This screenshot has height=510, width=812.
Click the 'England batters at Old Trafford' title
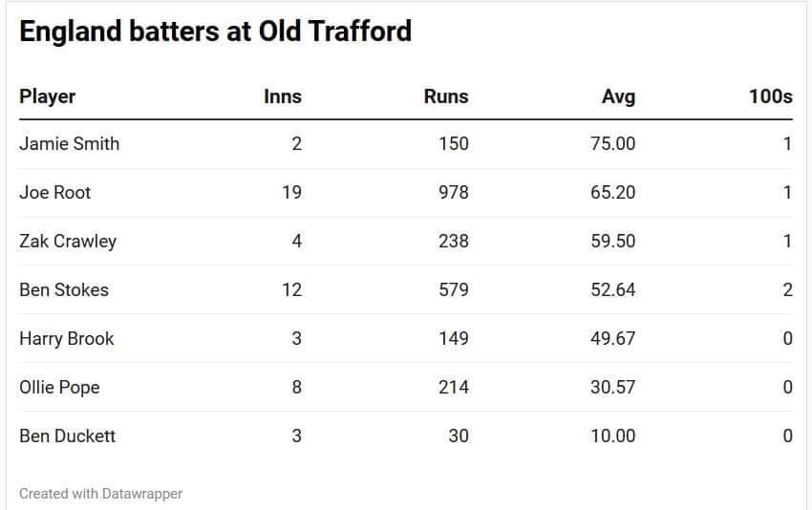[x=215, y=31]
